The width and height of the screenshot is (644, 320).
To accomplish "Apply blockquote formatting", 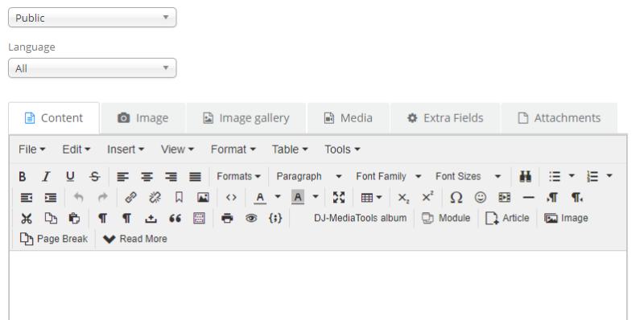I will coord(175,218).
